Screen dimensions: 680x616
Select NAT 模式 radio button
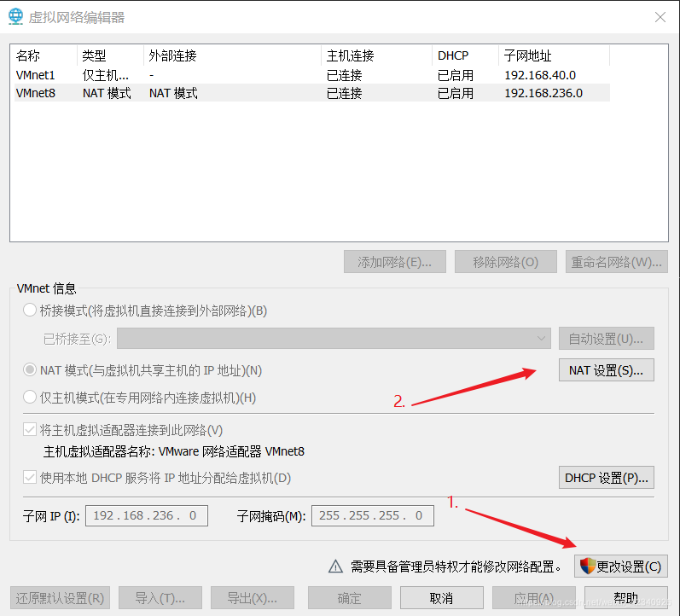(30, 370)
